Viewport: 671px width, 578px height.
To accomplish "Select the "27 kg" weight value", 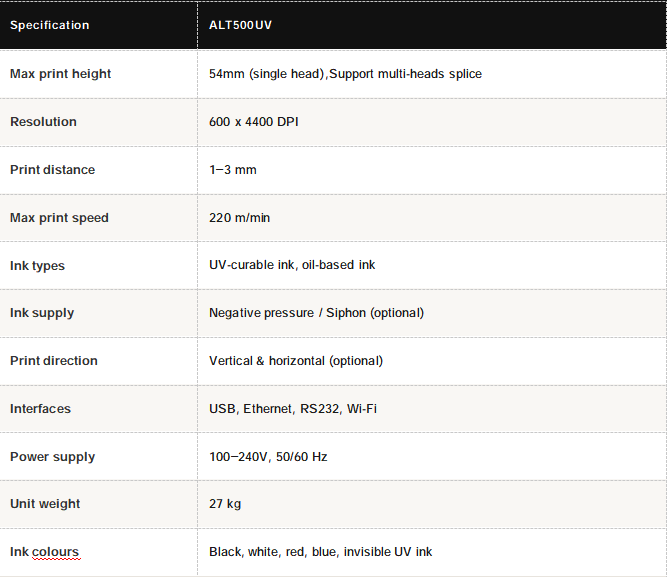I will click(225, 504).
